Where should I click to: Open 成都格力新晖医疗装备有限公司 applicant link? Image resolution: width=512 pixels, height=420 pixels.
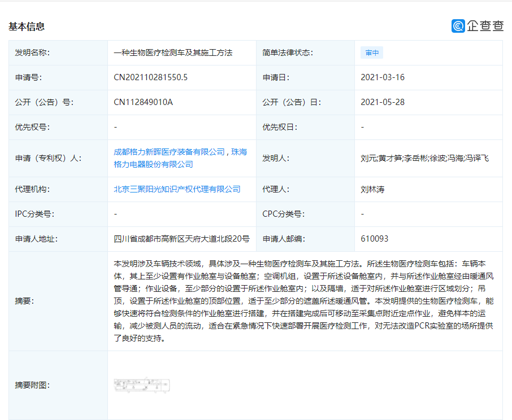tap(169, 152)
